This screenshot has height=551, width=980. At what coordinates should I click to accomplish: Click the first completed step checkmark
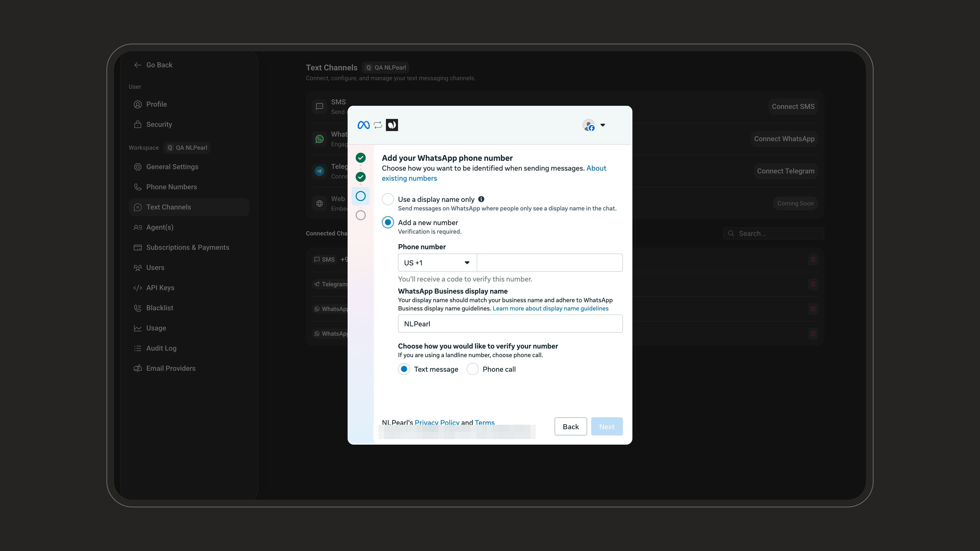click(x=361, y=157)
